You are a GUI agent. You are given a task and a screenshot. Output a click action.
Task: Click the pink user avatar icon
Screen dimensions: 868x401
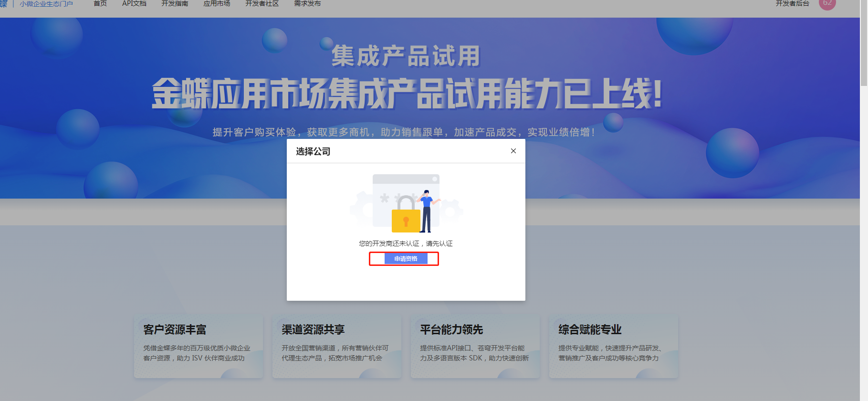(x=827, y=3)
